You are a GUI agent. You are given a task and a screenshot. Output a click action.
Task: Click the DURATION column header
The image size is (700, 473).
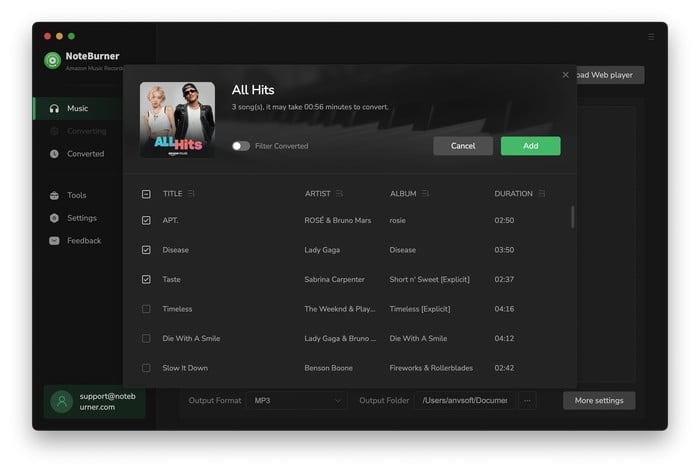pos(513,194)
